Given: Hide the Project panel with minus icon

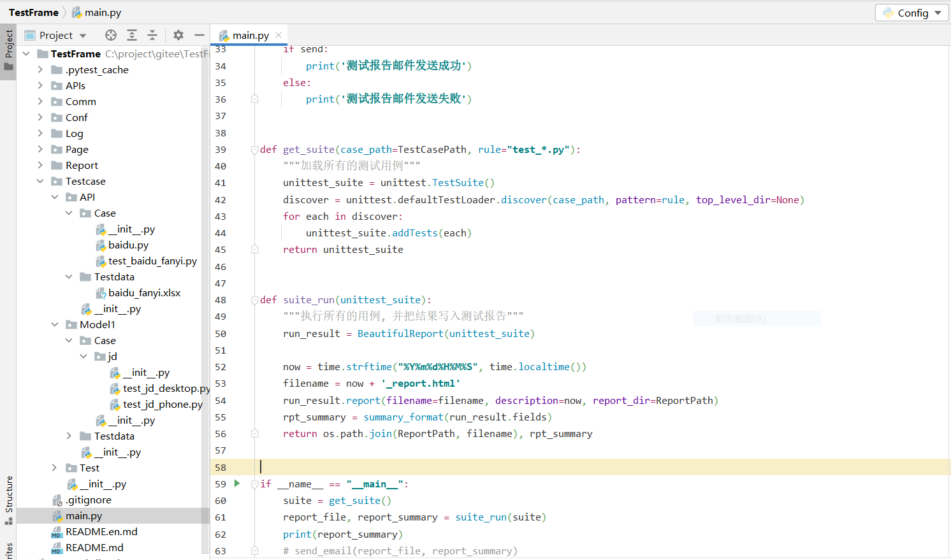Looking at the screenshot, I should pos(200,35).
